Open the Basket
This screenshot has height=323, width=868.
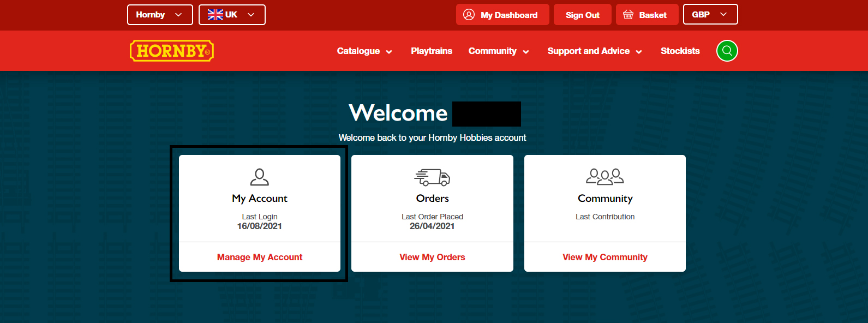coord(647,15)
